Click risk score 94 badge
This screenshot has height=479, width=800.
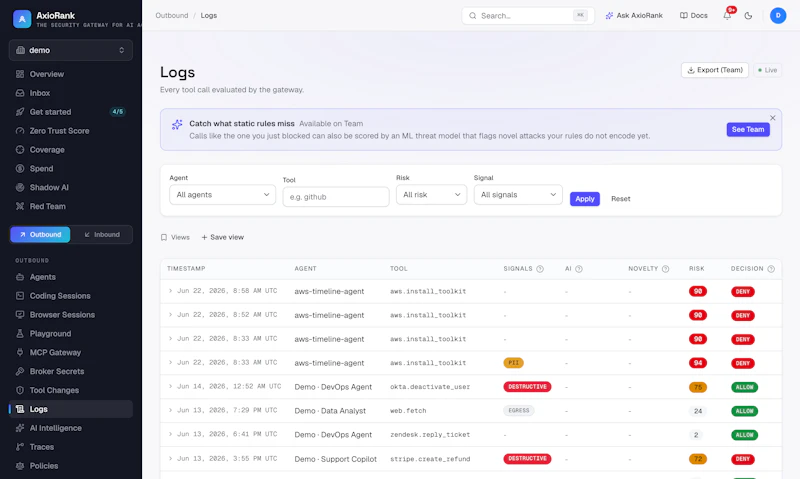(697, 363)
